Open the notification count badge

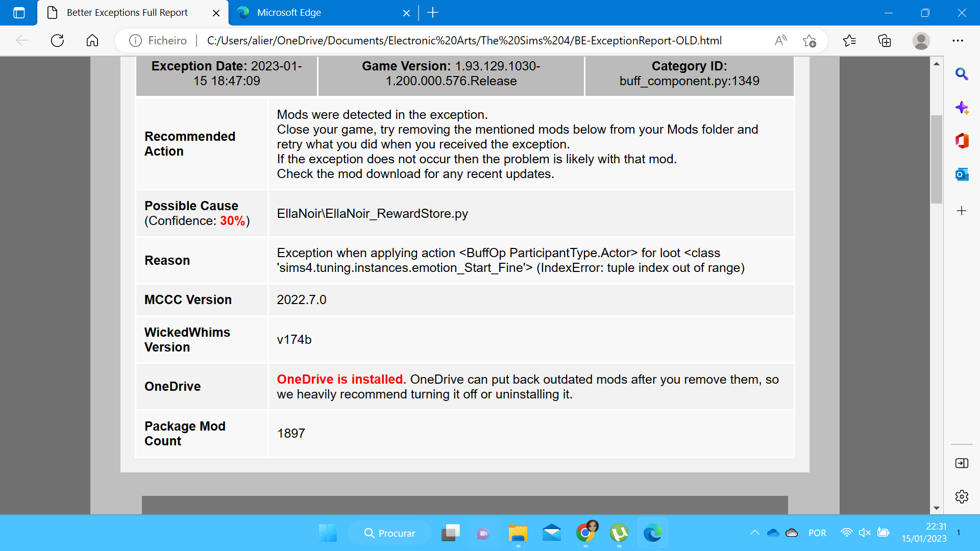(x=959, y=533)
